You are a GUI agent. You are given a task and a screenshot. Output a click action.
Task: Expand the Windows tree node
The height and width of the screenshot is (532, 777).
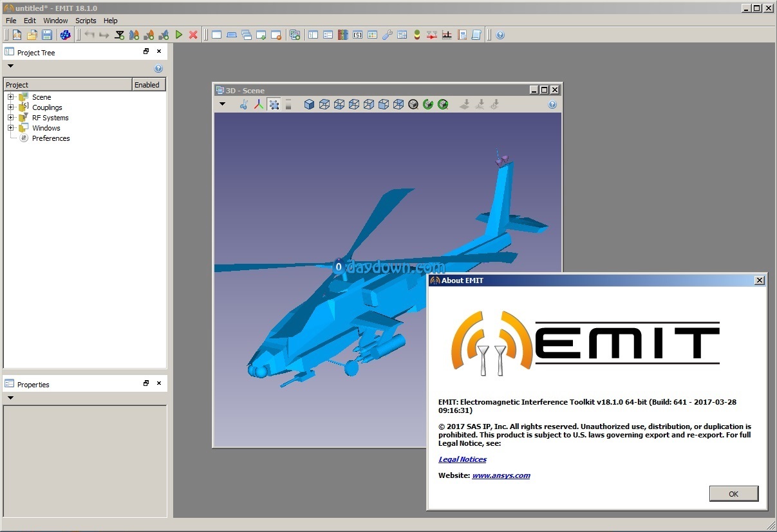(11, 128)
